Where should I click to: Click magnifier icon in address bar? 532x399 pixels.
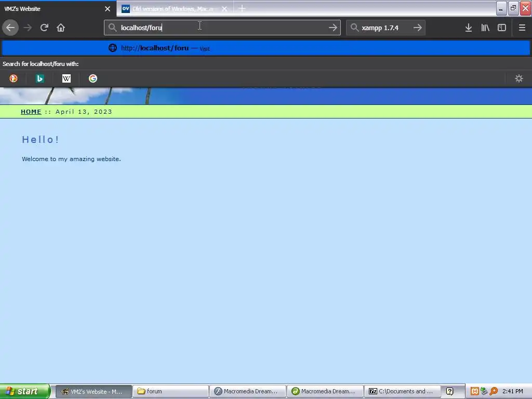(x=113, y=28)
